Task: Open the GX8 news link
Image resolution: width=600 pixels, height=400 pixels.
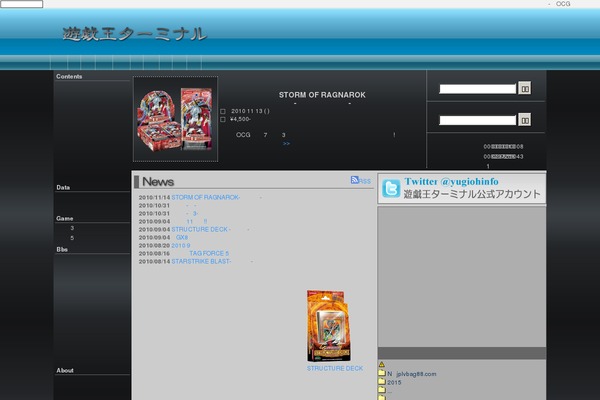Action: click(182, 237)
